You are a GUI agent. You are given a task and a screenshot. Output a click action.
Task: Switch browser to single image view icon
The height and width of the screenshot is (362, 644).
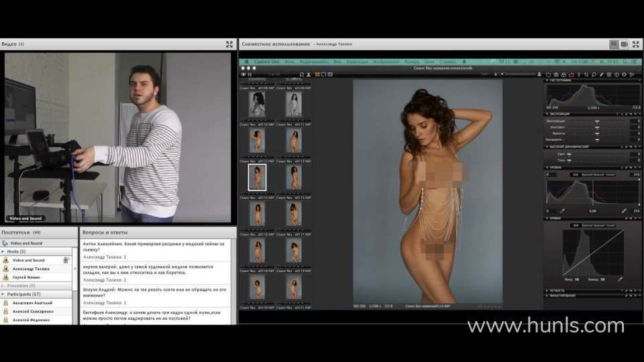tap(323, 74)
